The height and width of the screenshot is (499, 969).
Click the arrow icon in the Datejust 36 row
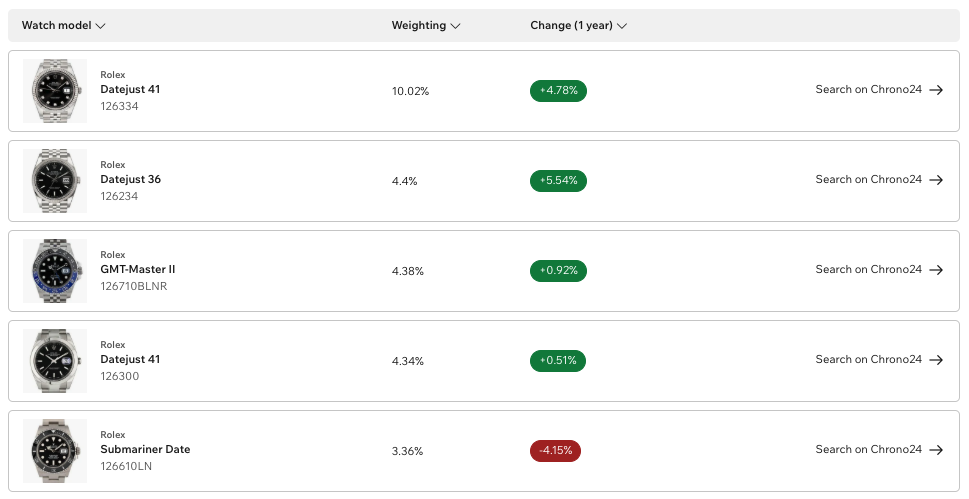(936, 180)
